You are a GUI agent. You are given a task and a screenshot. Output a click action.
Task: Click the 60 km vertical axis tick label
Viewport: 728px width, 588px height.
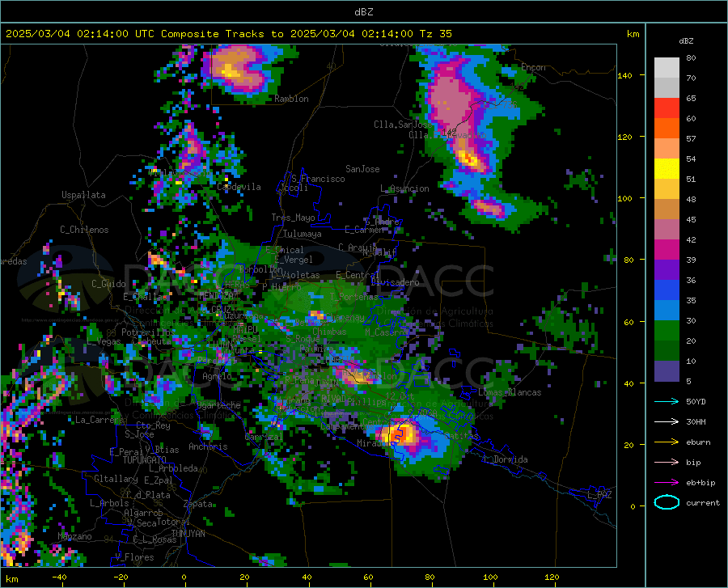[x=629, y=322]
